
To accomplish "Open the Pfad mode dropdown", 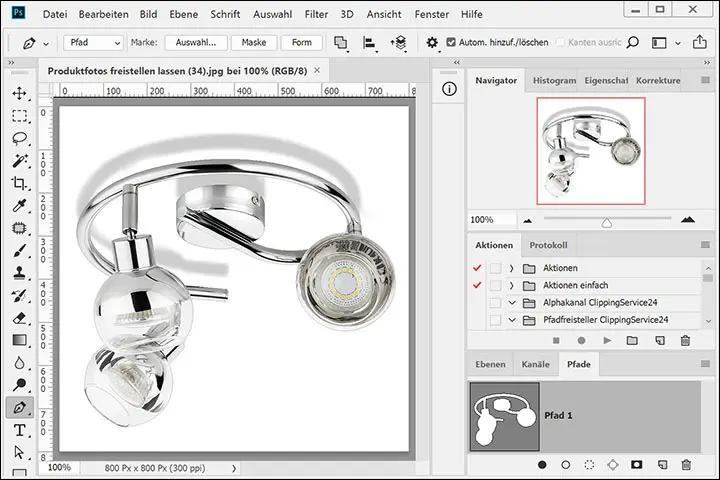I will point(93,43).
